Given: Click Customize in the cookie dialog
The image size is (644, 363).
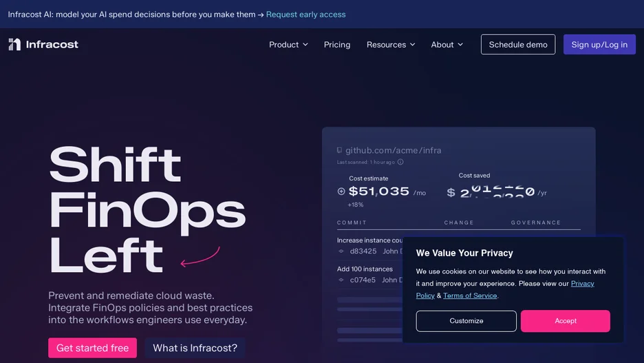Looking at the screenshot, I should pyautogui.click(x=466, y=321).
